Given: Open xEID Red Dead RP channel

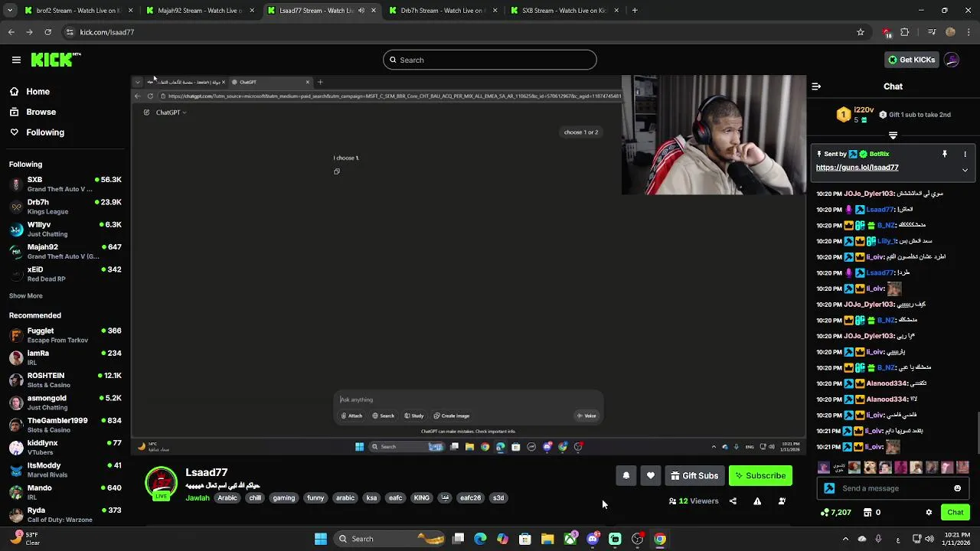Looking at the screenshot, I should click(65, 274).
